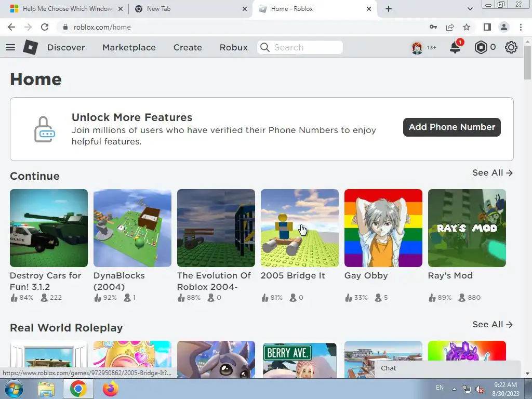Click the magnifier icon in search box
This screenshot has width=532, height=399.
pyautogui.click(x=264, y=47)
